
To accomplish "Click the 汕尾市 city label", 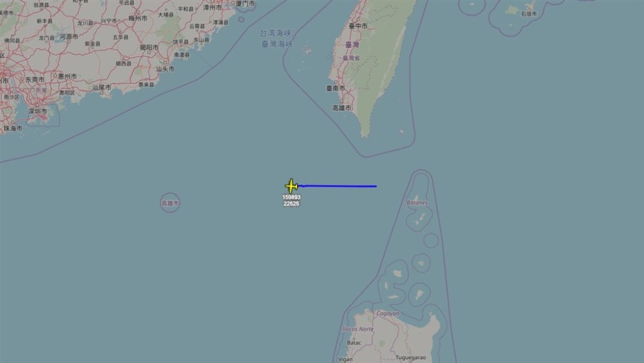I will [x=102, y=87].
